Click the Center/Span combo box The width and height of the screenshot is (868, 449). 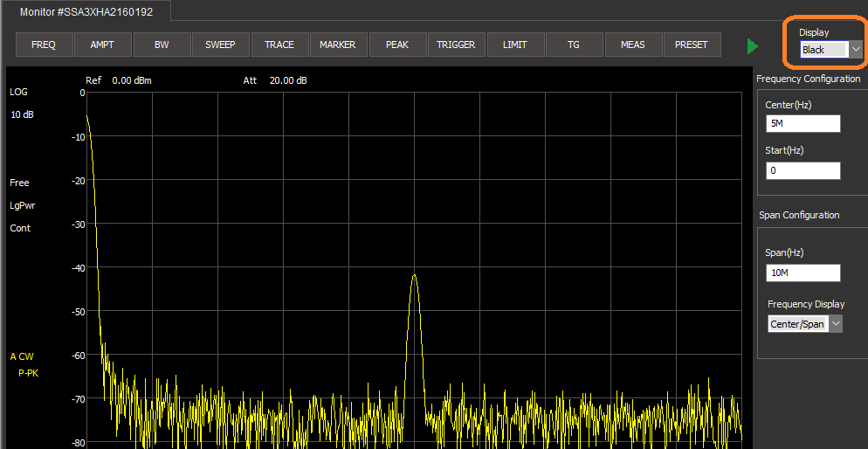(x=796, y=324)
